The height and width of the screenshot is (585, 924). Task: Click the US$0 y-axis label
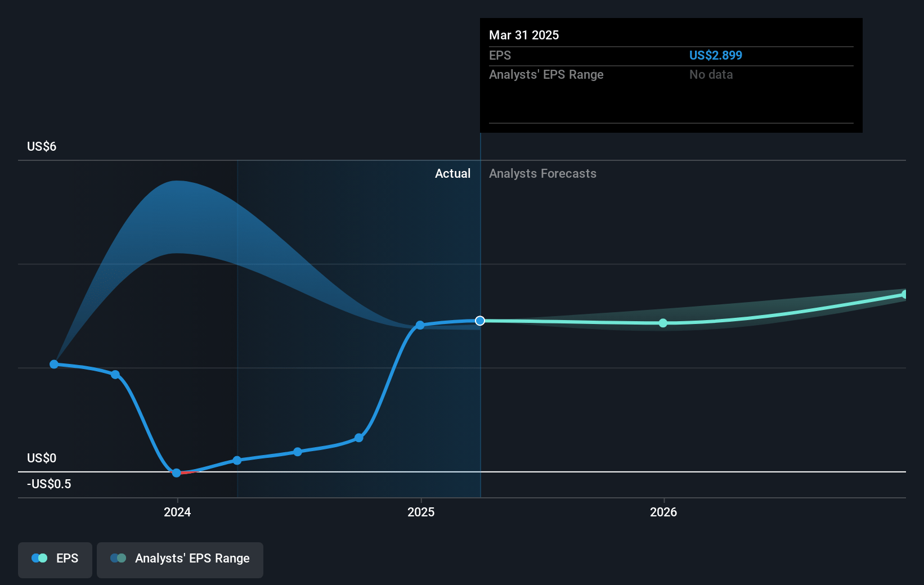point(42,458)
